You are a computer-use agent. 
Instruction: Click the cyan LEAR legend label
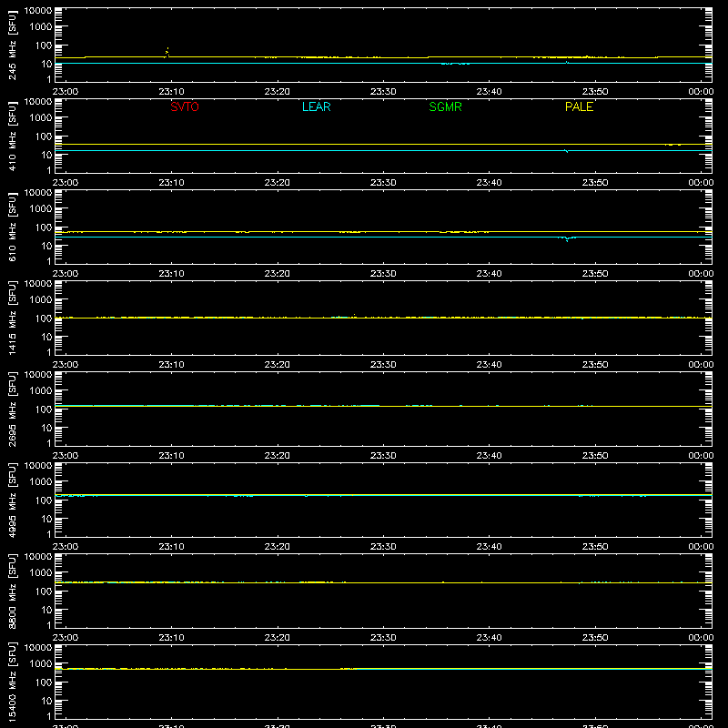(316, 106)
